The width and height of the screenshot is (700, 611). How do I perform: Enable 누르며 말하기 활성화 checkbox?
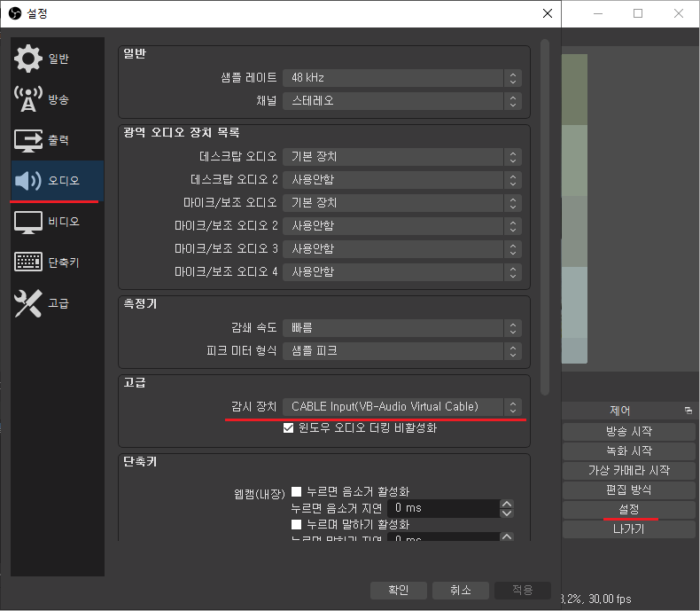point(297,524)
